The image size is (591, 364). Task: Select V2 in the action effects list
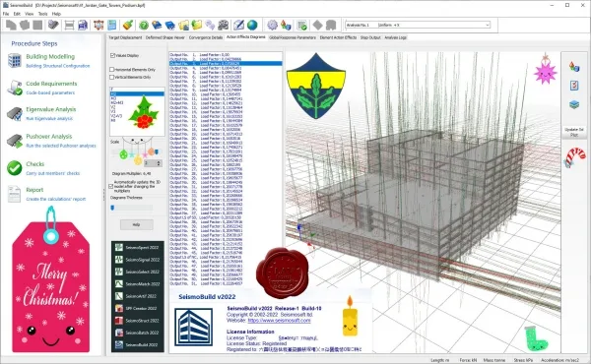113,107
